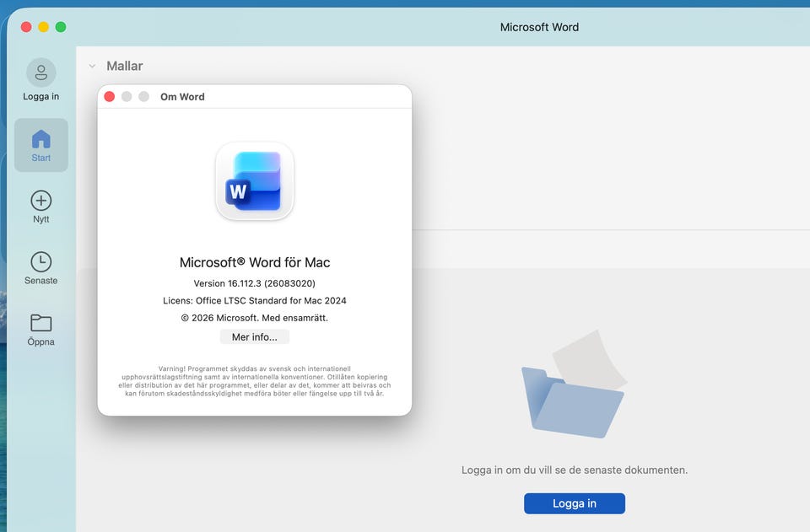The width and height of the screenshot is (810, 532).
Task: Click the Office LTSC license text line
Action: coord(254,300)
